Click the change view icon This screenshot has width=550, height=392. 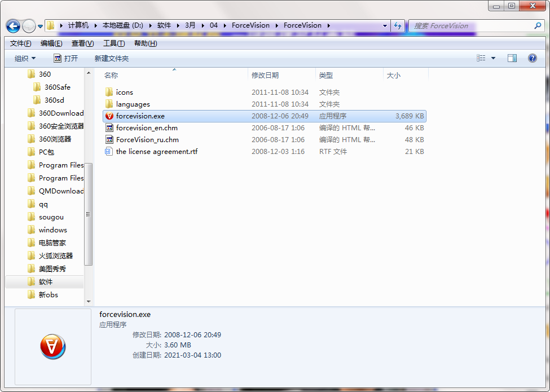481,58
